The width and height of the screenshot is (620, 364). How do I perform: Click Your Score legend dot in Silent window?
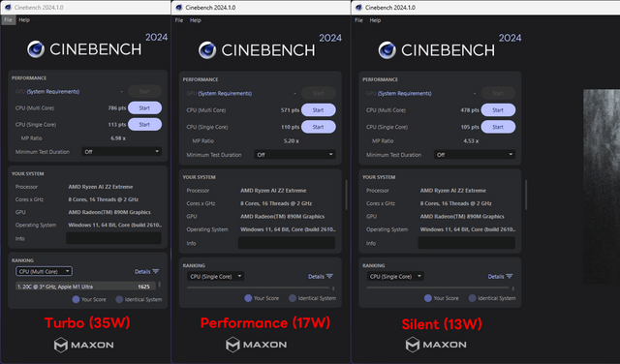point(428,298)
